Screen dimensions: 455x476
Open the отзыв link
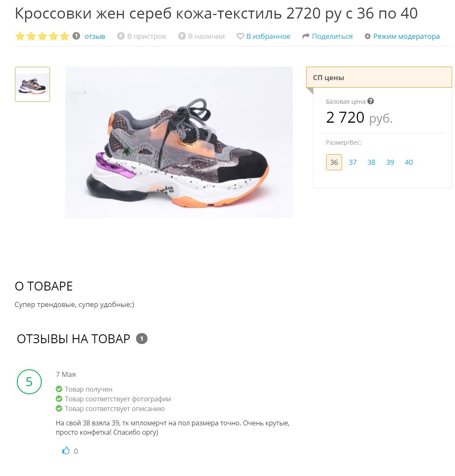coord(95,36)
